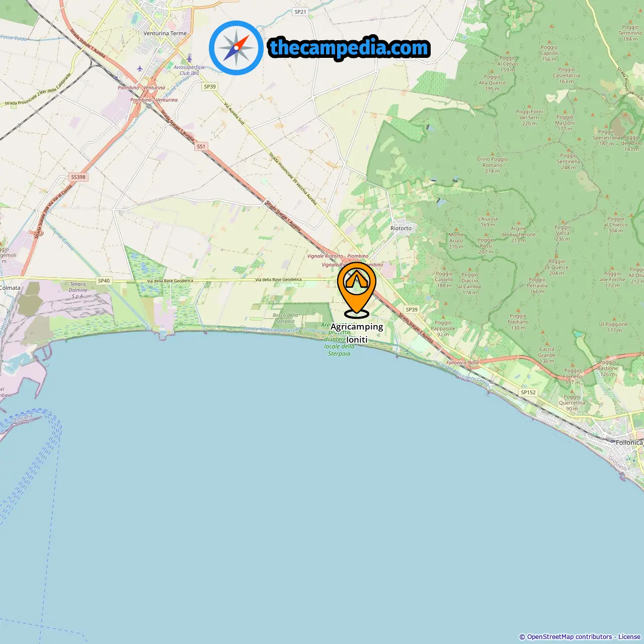Click the SP40 road shield
The height and width of the screenshot is (644, 644).
tap(104, 281)
